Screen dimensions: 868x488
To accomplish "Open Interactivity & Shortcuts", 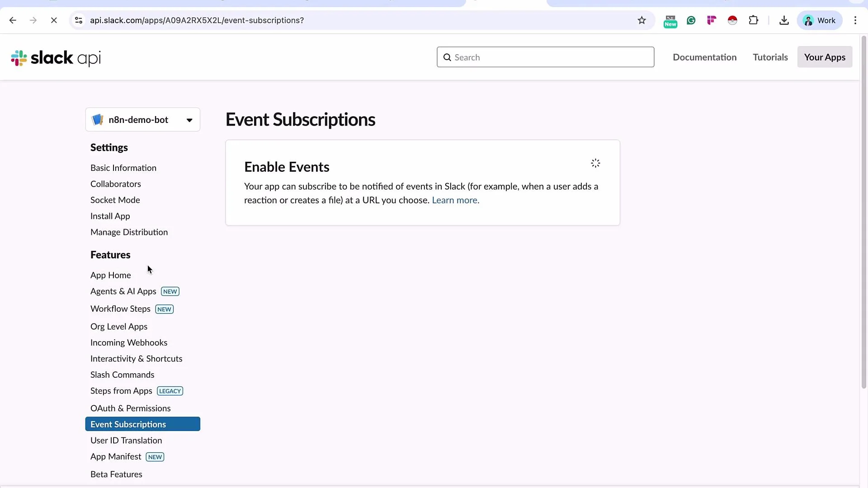I will coord(137,359).
